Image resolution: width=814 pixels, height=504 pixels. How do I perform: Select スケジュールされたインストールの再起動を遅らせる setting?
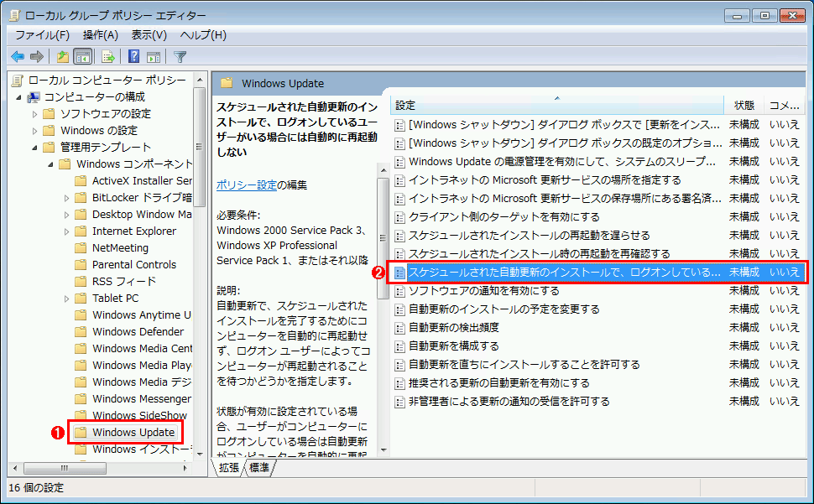[x=529, y=236]
